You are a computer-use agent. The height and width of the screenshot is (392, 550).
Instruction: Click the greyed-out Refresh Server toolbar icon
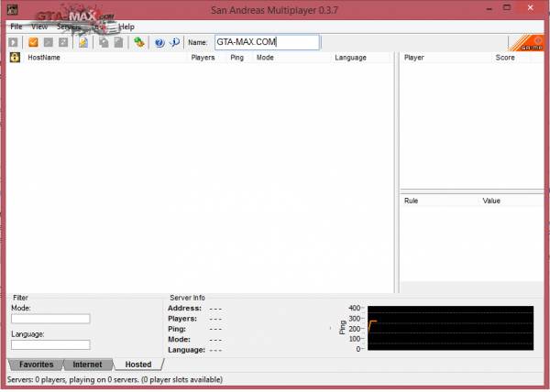pos(63,42)
